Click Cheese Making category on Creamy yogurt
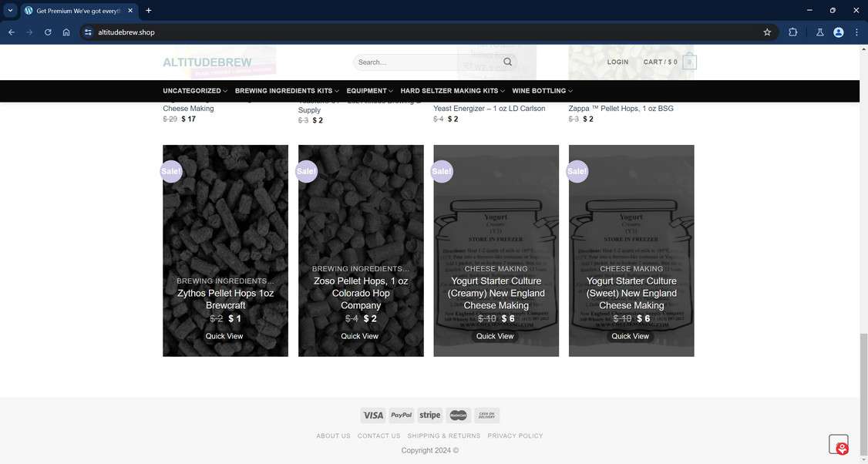This screenshot has height=464, width=868. tap(496, 268)
